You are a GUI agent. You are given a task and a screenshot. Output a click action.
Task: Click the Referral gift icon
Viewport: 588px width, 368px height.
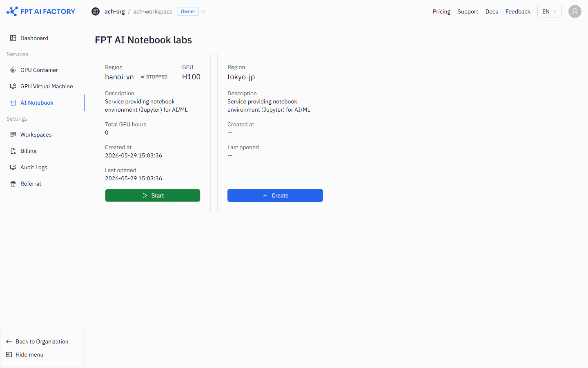pos(13,184)
